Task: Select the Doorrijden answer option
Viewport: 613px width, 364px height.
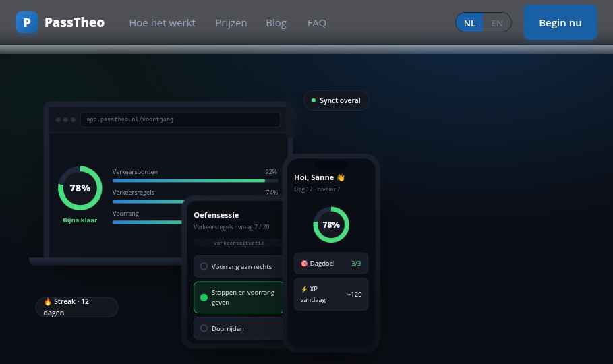Action: coord(238,329)
